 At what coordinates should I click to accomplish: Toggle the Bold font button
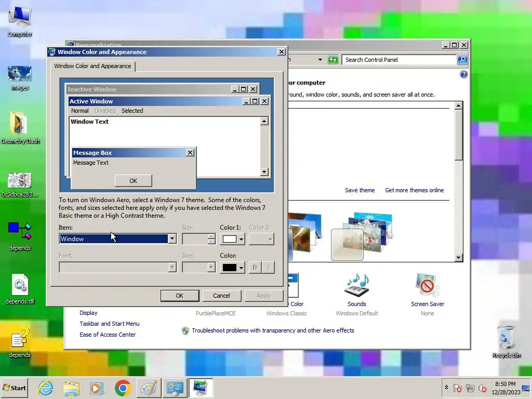tap(255, 268)
